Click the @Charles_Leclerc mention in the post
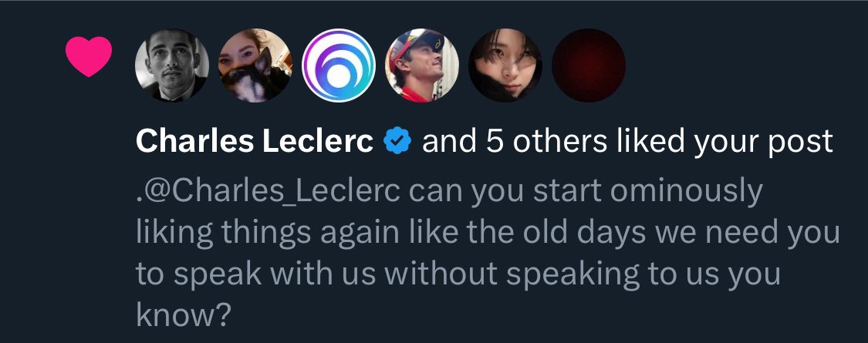The image size is (868, 343). (x=268, y=190)
